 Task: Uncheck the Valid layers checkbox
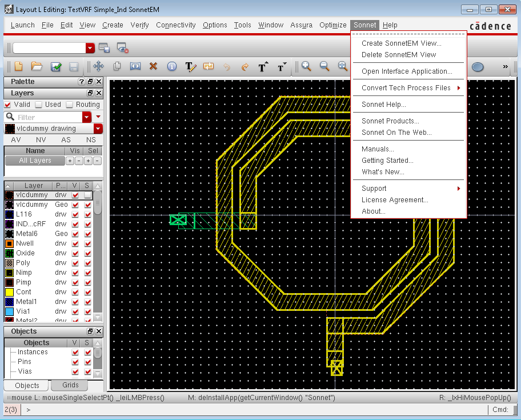click(x=7, y=105)
